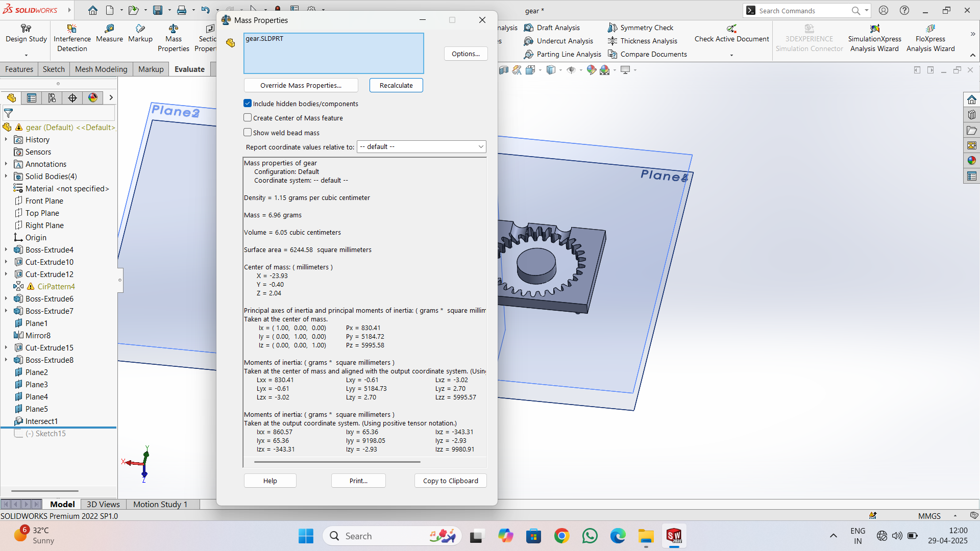
Task: Enable Create Center of Mass feature
Action: (x=248, y=118)
